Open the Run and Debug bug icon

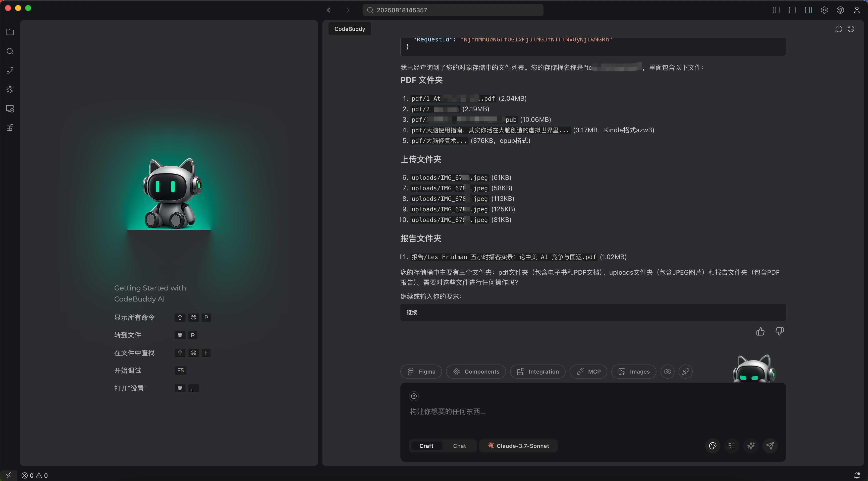point(10,89)
